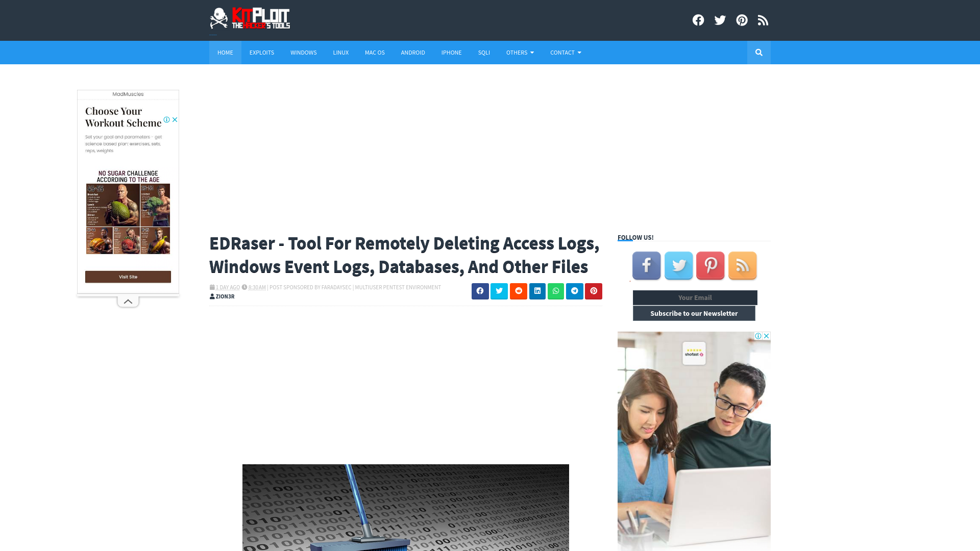Click the search magnifier toggle
Screen dimensions: 980x551
click(x=758, y=52)
